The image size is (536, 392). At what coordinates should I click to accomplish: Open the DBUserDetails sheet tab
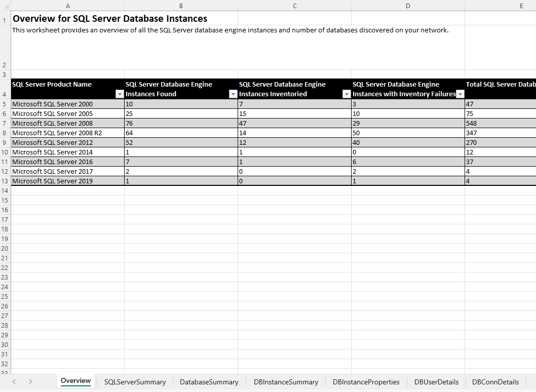tap(437, 382)
